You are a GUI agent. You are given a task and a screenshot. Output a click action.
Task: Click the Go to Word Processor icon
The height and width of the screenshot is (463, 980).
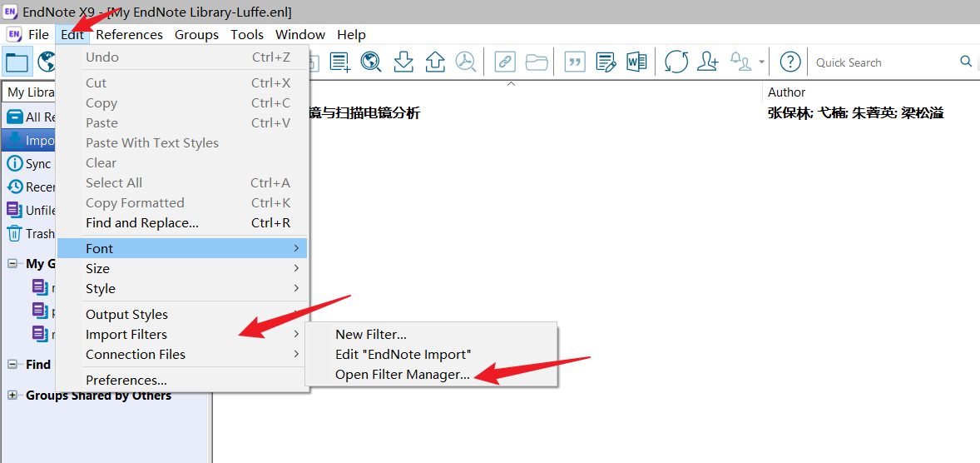(x=636, y=62)
